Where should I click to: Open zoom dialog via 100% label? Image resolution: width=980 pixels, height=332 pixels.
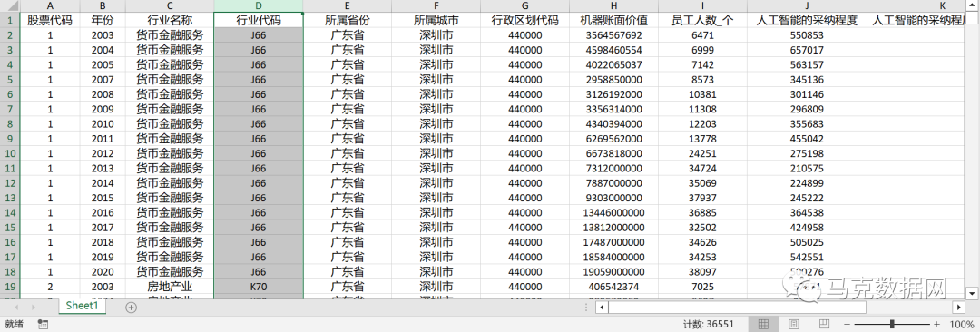[x=961, y=324]
